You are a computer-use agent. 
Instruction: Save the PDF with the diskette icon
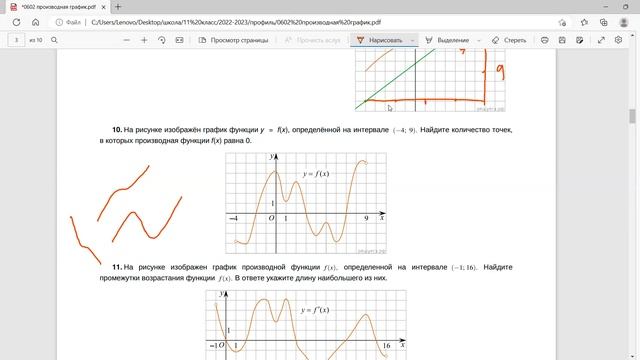562,40
